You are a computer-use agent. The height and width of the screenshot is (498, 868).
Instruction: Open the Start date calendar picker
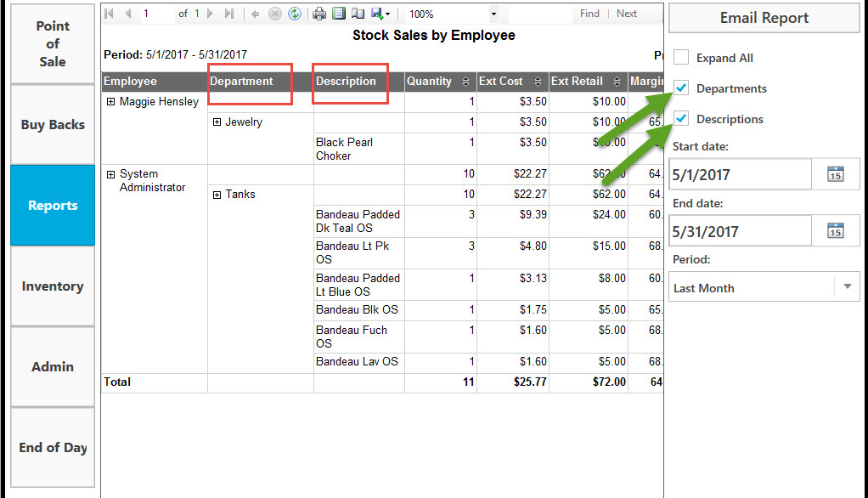pyautogui.click(x=836, y=174)
